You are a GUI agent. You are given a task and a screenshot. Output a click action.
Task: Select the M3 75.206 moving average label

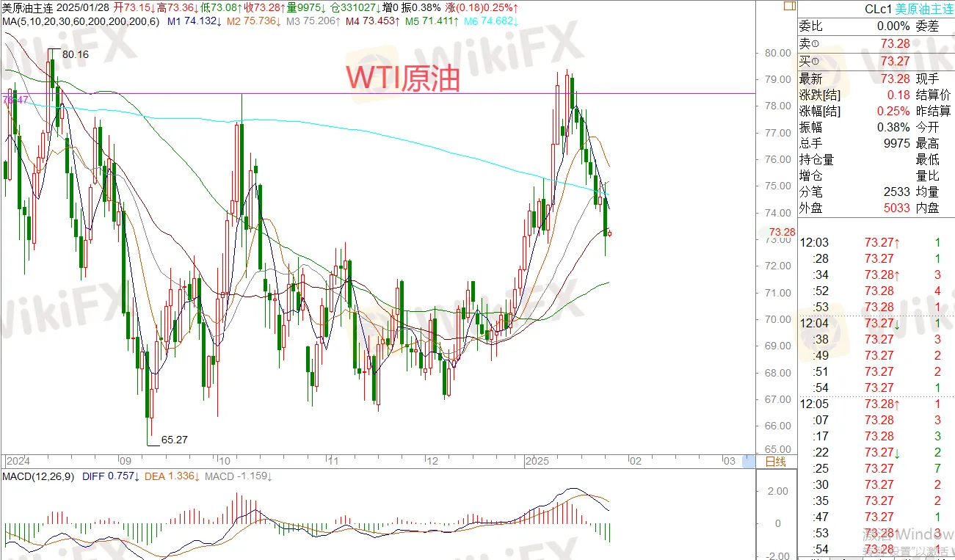click(x=313, y=21)
